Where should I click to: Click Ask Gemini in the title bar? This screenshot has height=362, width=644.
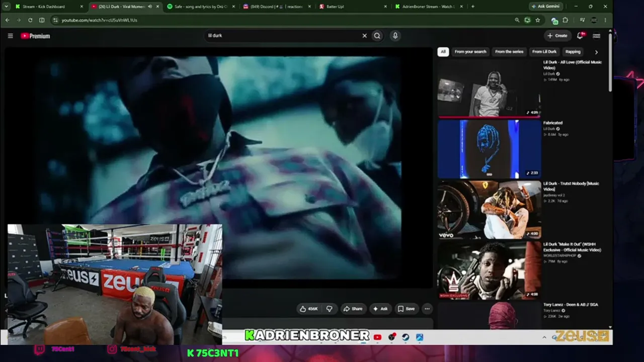[547, 7]
